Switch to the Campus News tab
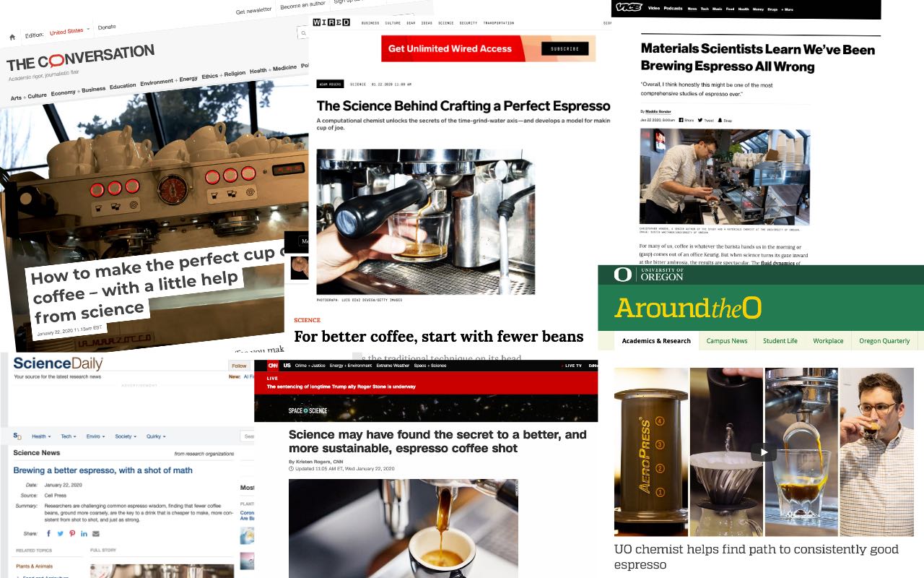This screenshot has height=578, width=924. (727, 341)
